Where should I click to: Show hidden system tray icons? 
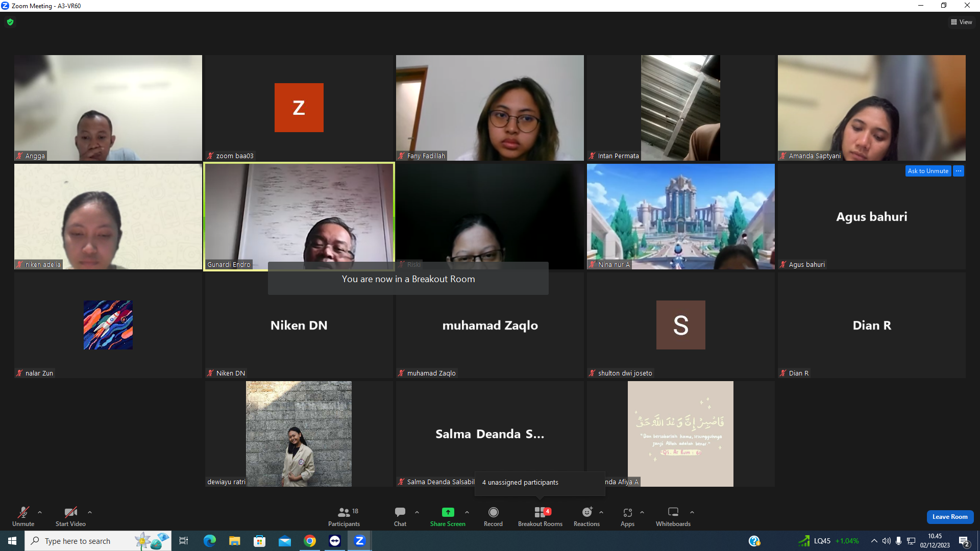tap(874, 541)
